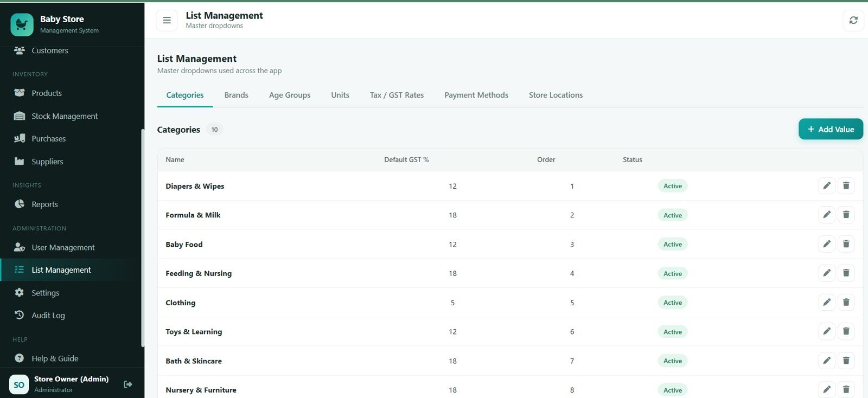This screenshot has height=398, width=868.
Task: Switch to the Payment Methods tab
Action: point(476,95)
